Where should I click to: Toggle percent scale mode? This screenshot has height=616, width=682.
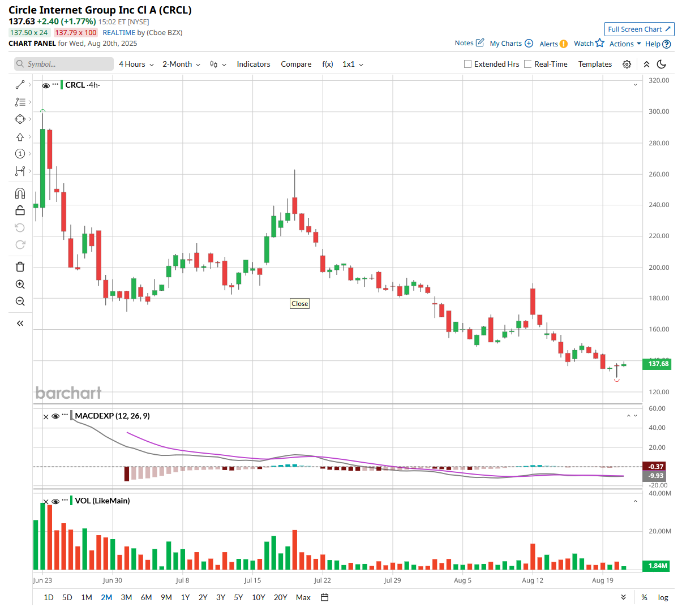[644, 597]
